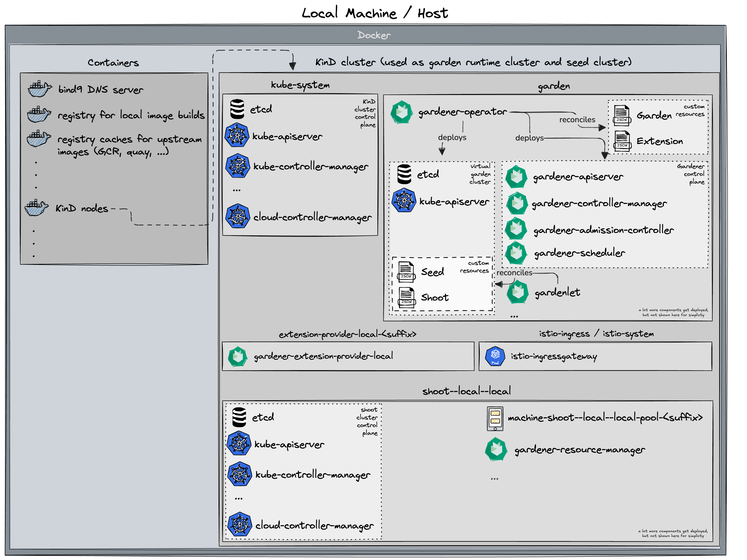Select the 'gardener-apiserver' label

tap(578, 177)
